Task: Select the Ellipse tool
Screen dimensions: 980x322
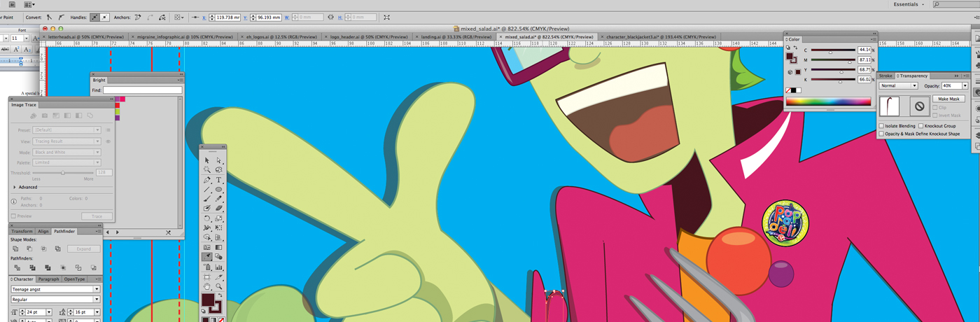Action: pos(219,190)
